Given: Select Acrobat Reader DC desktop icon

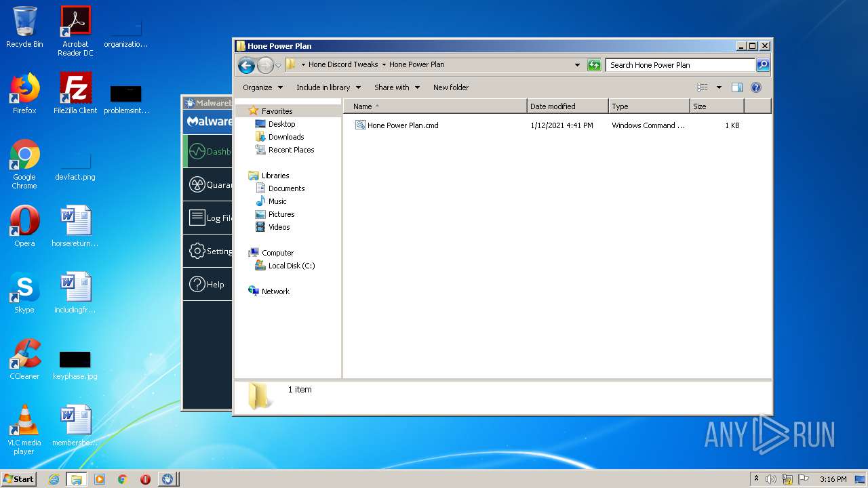Looking at the screenshot, I should (75, 31).
